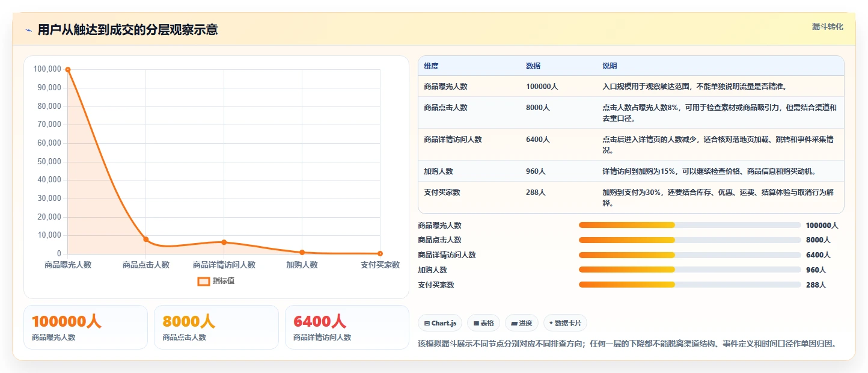Click the 960人 progress value label

coord(816,270)
